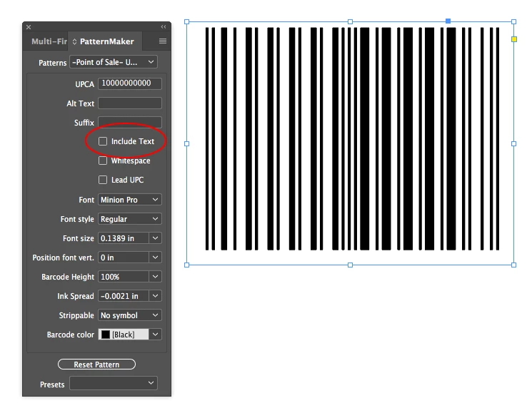532x413 pixels.
Task: Open the Font style dropdown
Action: (130, 219)
